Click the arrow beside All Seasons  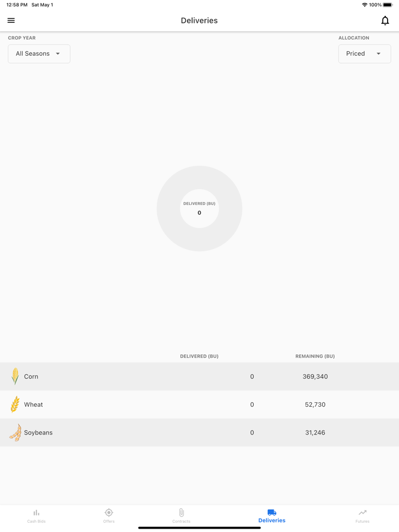click(x=58, y=54)
